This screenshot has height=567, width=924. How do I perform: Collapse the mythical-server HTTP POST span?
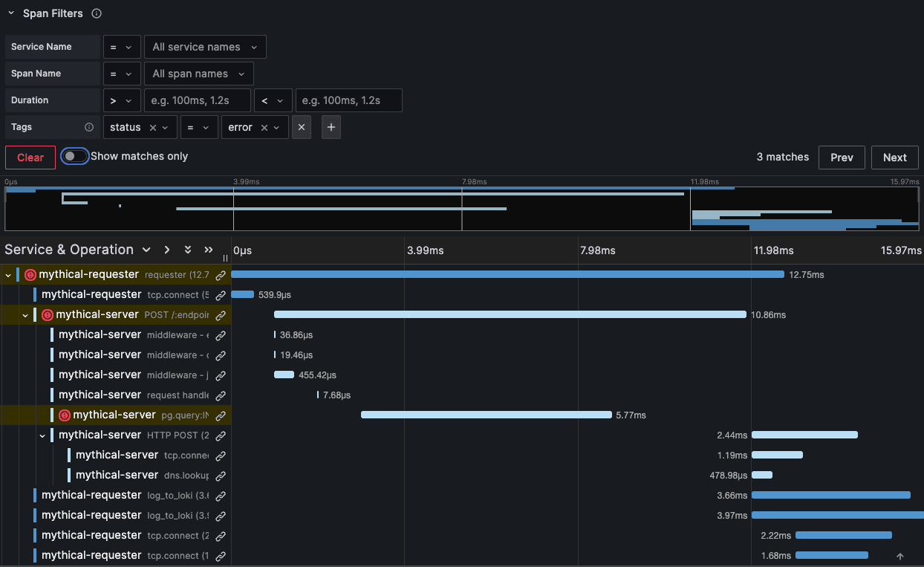pos(42,435)
